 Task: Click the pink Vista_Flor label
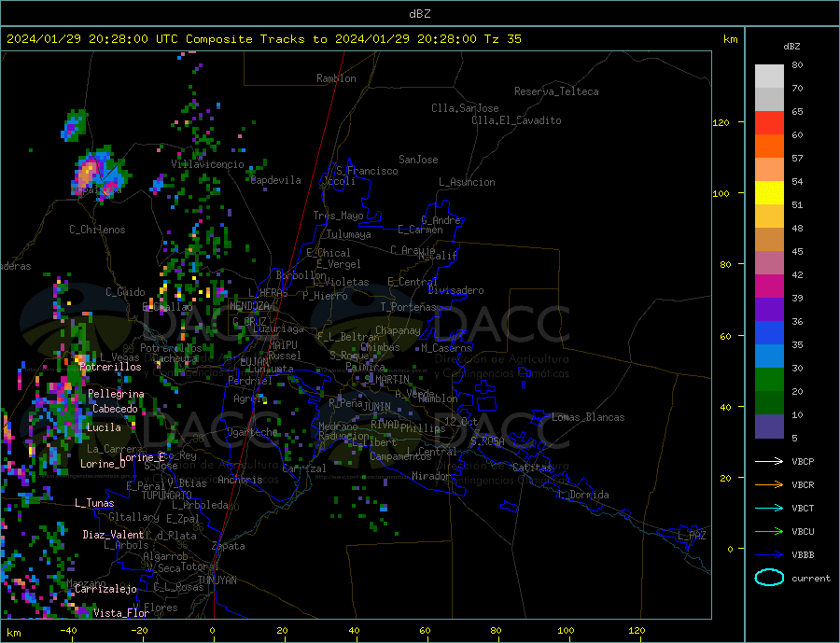[121, 613]
